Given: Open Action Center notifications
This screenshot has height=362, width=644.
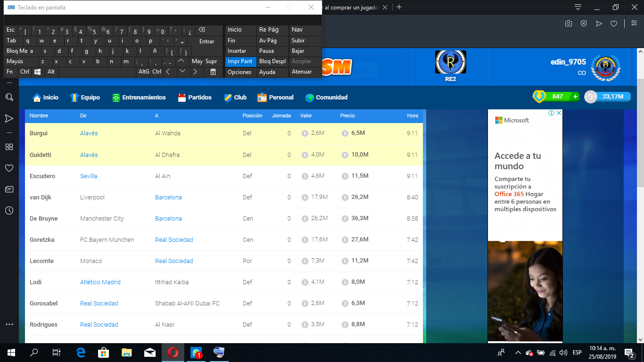Looking at the screenshot, I should [x=629, y=353].
